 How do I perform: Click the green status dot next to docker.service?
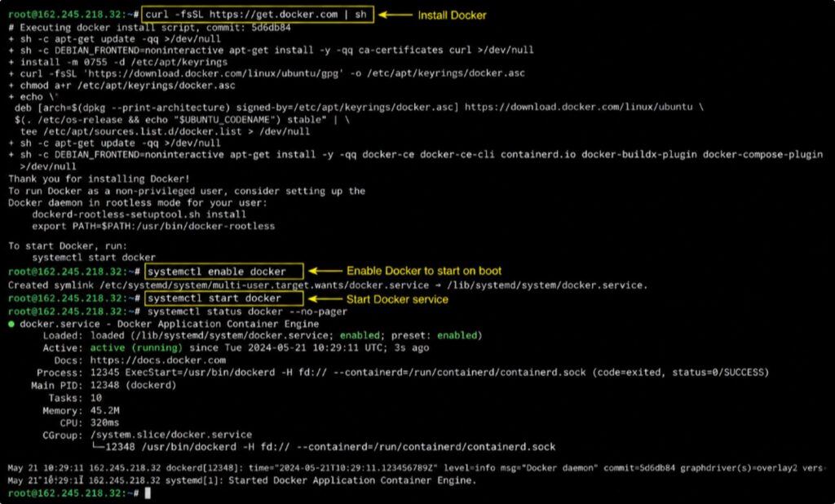tap(11, 324)
